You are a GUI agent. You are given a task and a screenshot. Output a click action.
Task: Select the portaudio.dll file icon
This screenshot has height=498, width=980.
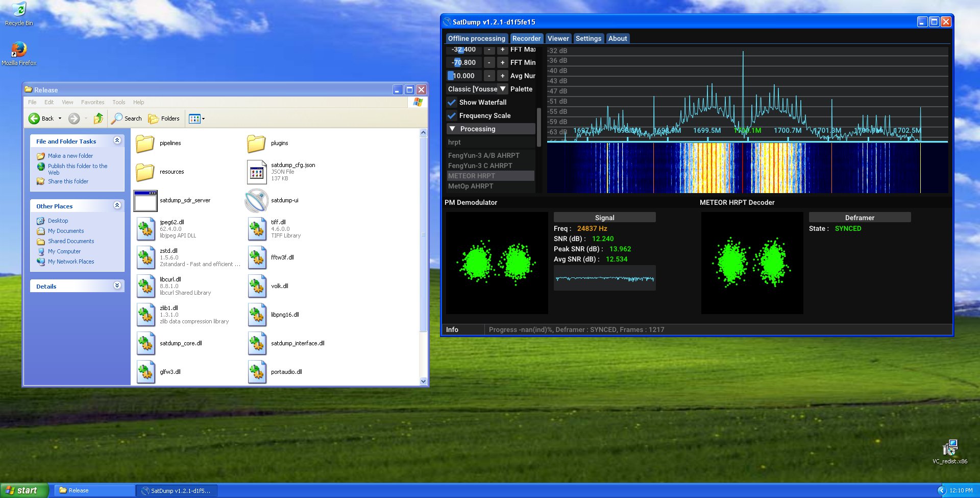click(x=257, y=372)
